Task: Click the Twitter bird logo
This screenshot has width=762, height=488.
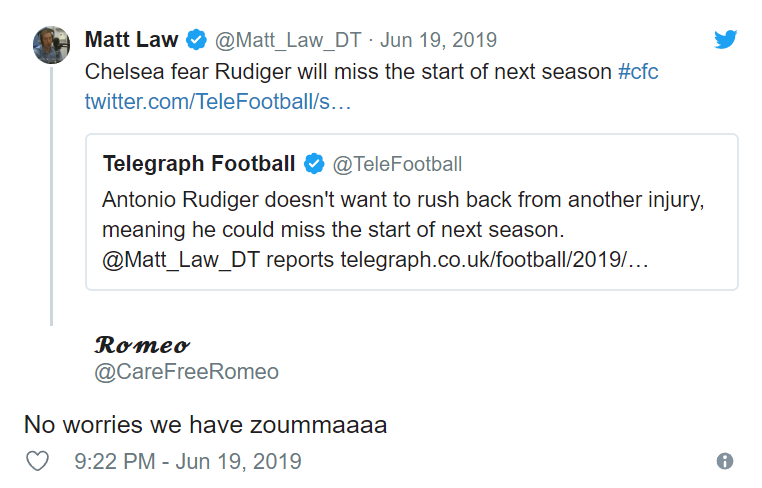Action: click(725, 39)
